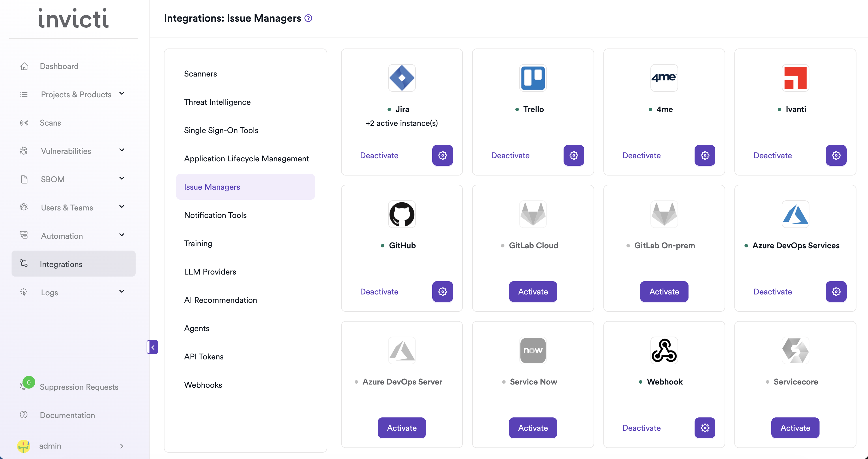Expand the Logs section
The width and height of the screenshot is (868, 459).
122,292
